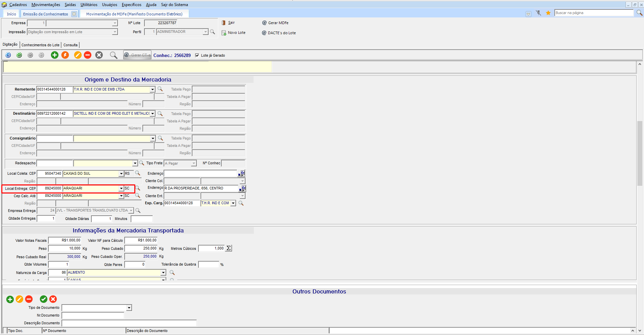This screenshot has width=644, height=335.
Task: Click Sair button
Action: point(228,23)
